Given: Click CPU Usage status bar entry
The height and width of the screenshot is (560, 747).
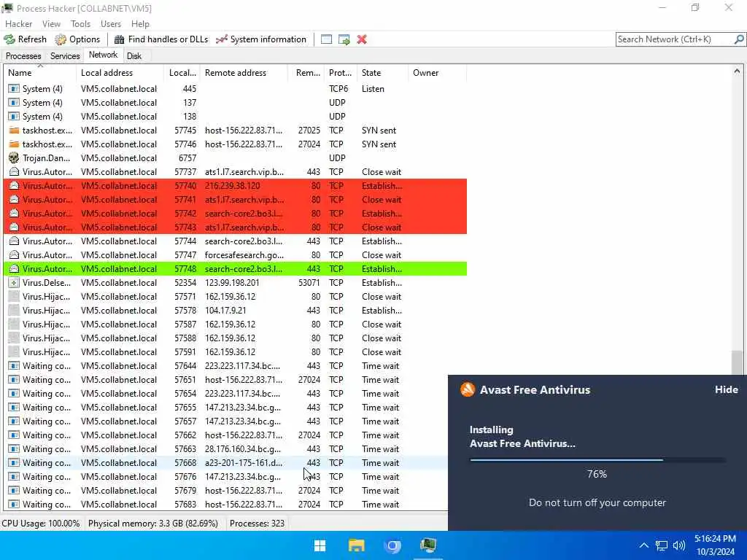Looking at the screenshot, I should tap(41, 524).
